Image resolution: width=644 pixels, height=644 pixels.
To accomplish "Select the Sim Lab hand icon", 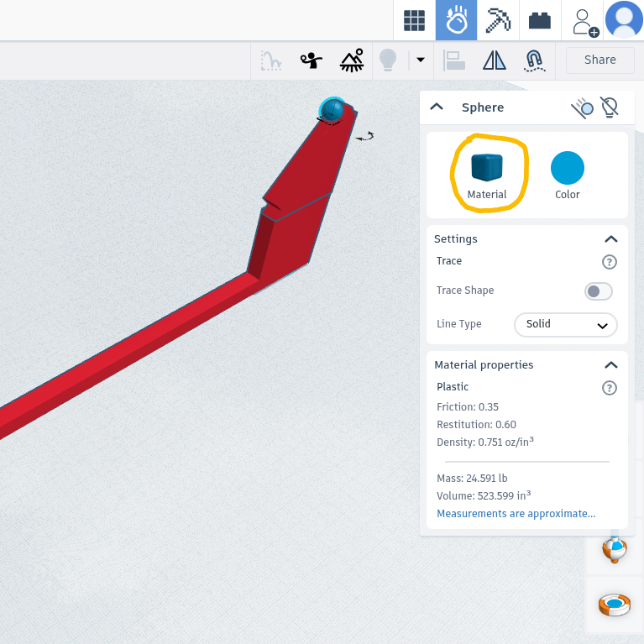I will (456, 20).
